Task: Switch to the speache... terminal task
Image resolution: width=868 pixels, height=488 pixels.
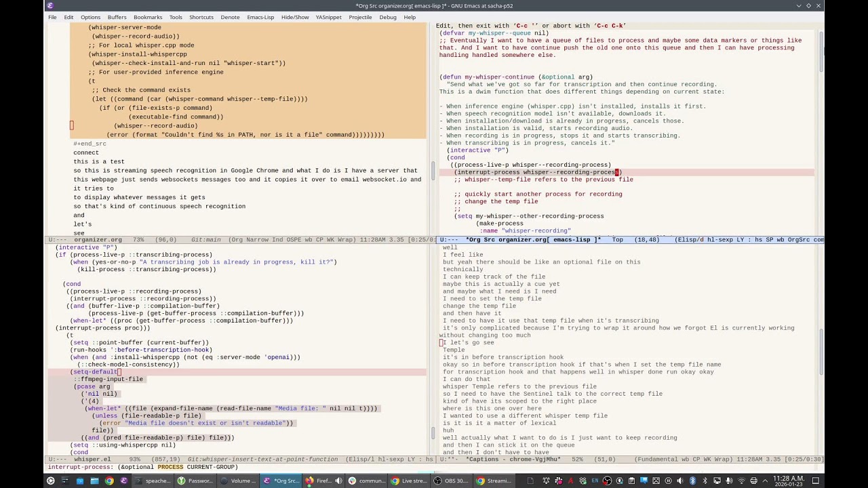Action: tap(153, 481)
